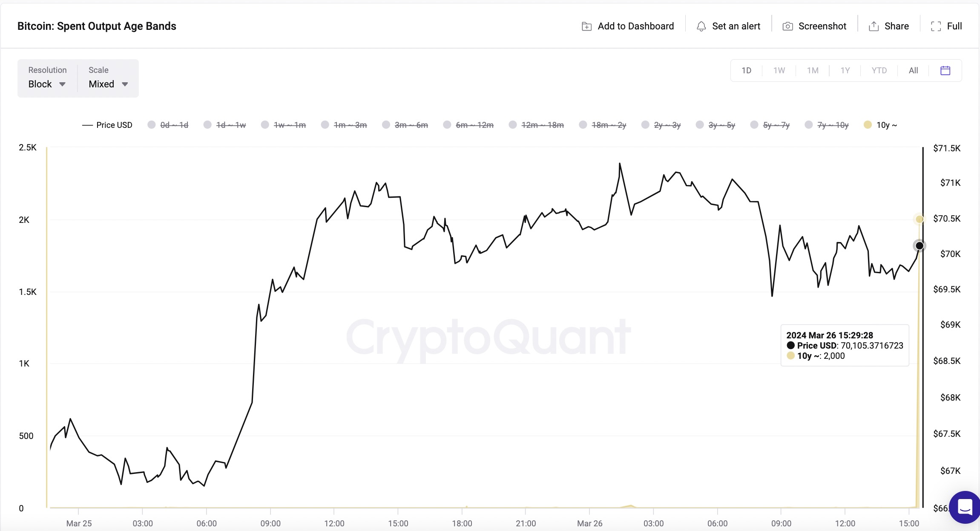This screenshot has width=980, height=531.
Task: Click the Full screen expand icon
Action: point(936,26)
